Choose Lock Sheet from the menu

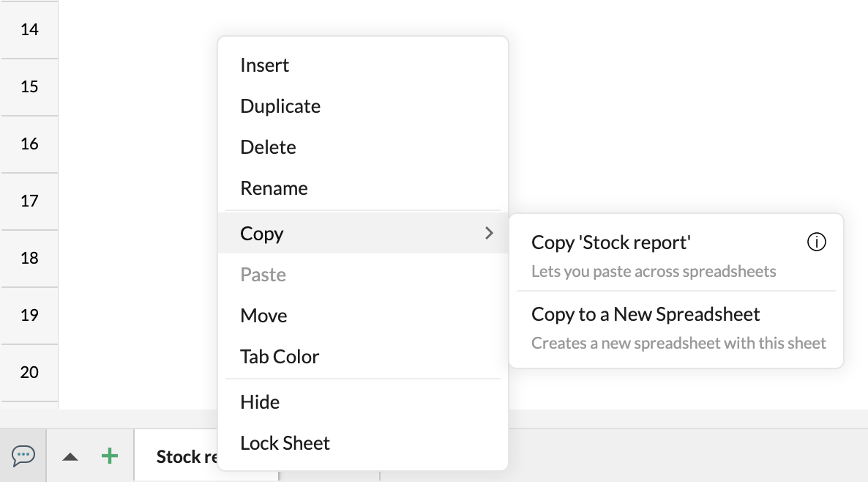(285, 443)
